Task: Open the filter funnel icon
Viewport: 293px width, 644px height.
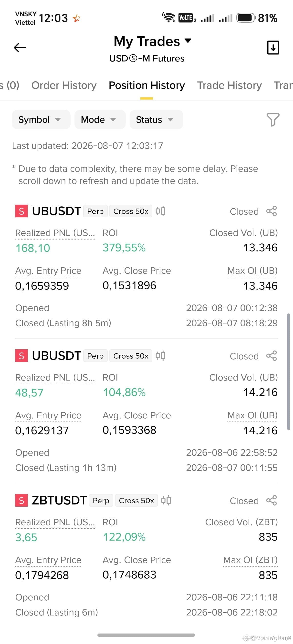Action: tap(273, 120)
